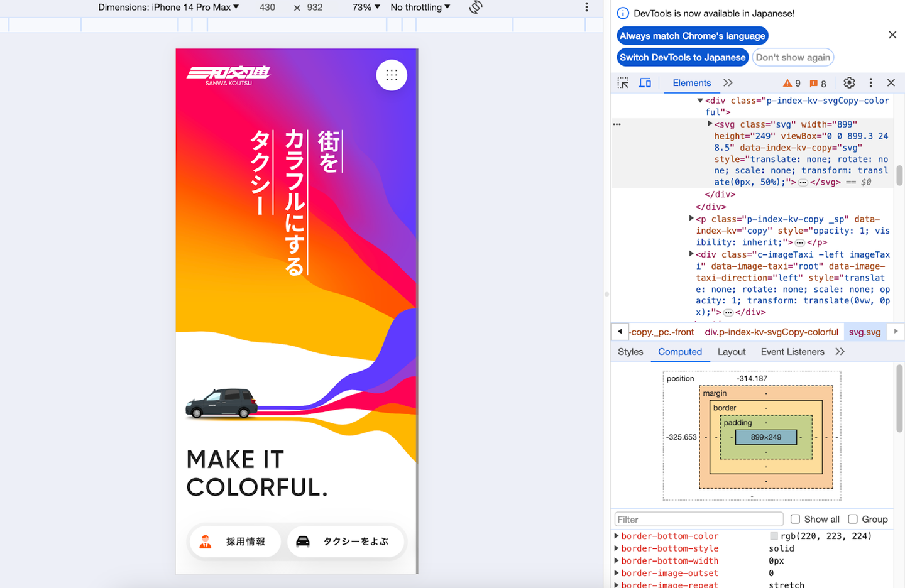The height and width of the screenshot is (588, 905).
Task: Click the タクシーをよぶ call taxi button
Action: coord(346,542)
